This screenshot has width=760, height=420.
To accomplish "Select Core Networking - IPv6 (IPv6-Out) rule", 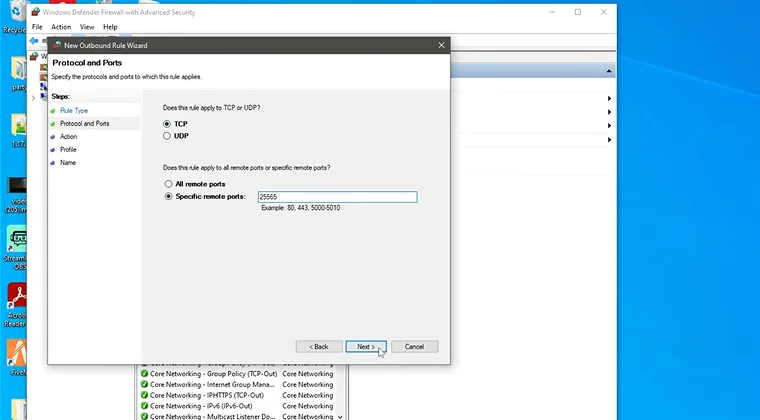I will coord(201,406).
